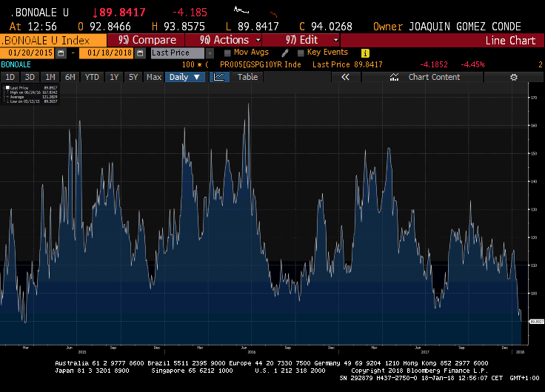Toggle the Mov Avgs checkbox
The image size is (545, 392).
click(x=227, y=53)
